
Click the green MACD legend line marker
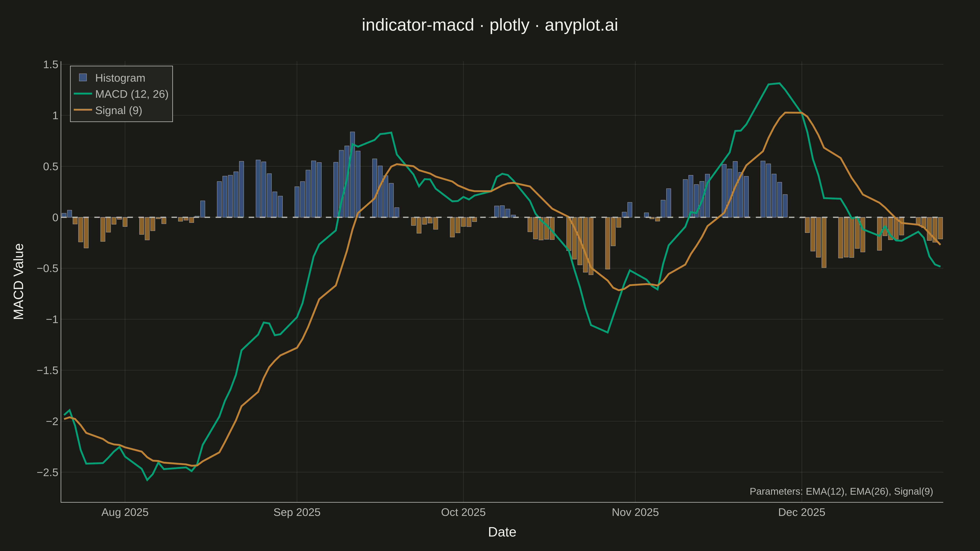pos(83,93)
